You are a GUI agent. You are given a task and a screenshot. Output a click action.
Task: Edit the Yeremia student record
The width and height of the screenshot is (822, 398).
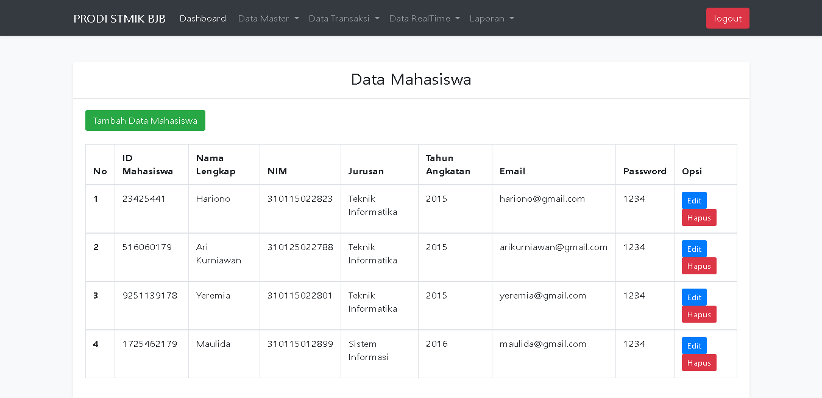(x=694, y=297)
